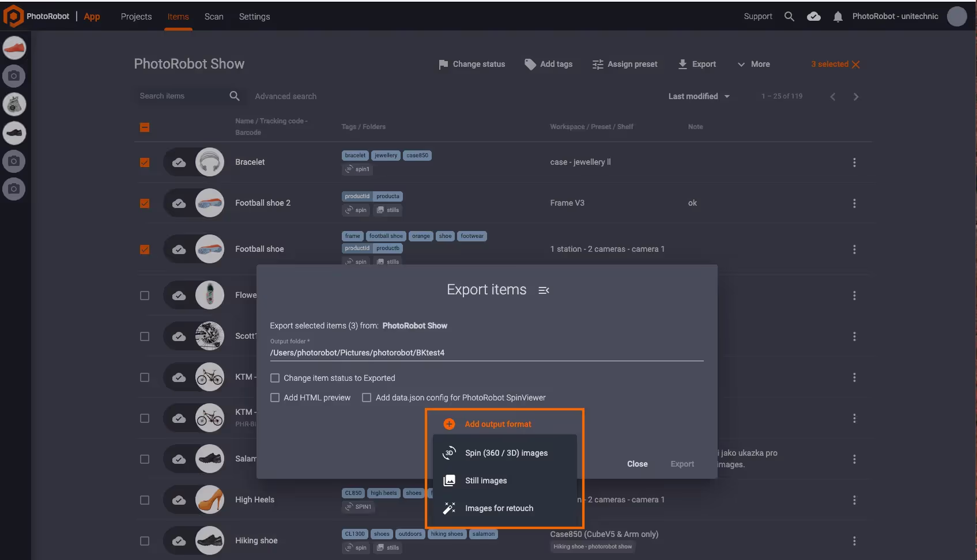The height and width of the screenshot is (560, 977).
Task: Check the Hiking shoe item checkbox
Action: (145, 541)
